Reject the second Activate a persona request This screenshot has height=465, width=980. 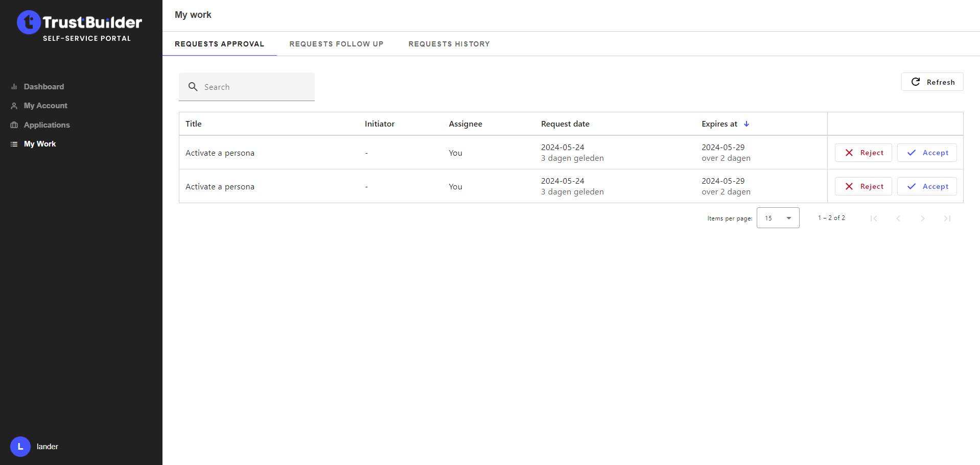(x=863, y=186)
